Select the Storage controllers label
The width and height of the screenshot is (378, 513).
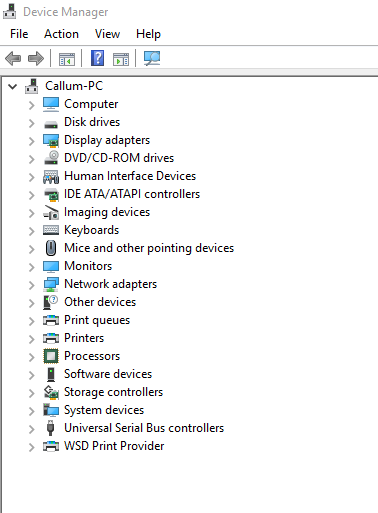click(113, 392)
